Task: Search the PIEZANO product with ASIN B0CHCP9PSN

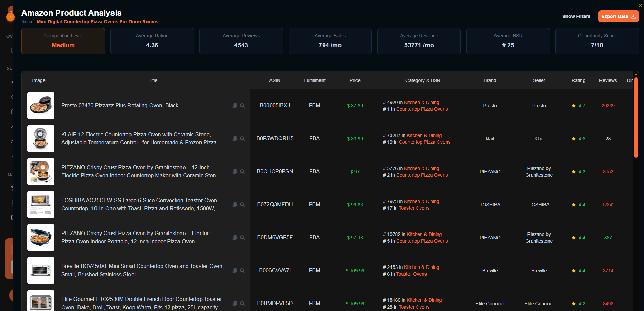Action: pos(242,172)
